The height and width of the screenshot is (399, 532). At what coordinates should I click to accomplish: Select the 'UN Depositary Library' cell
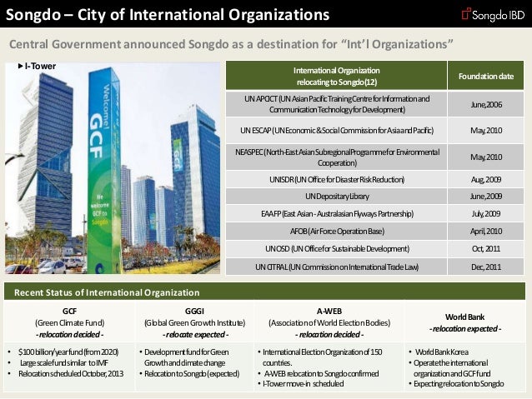coord(337,197)
